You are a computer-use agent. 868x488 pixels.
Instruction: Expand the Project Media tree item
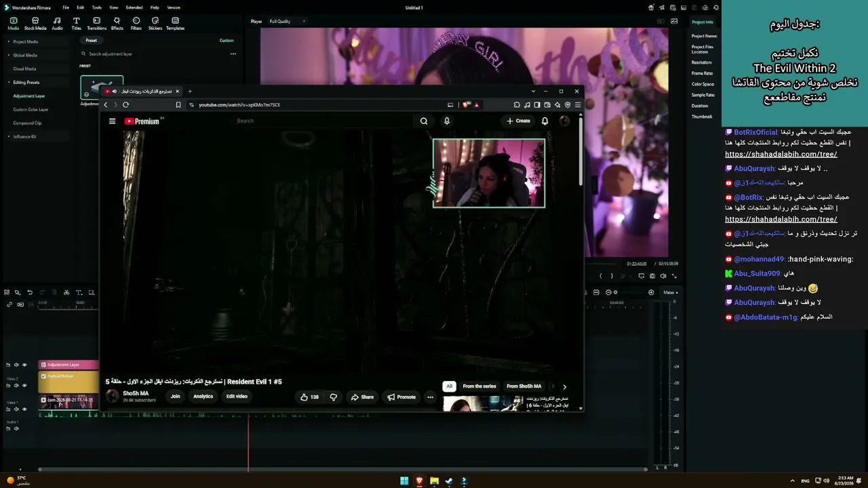[x=9, y=41]
